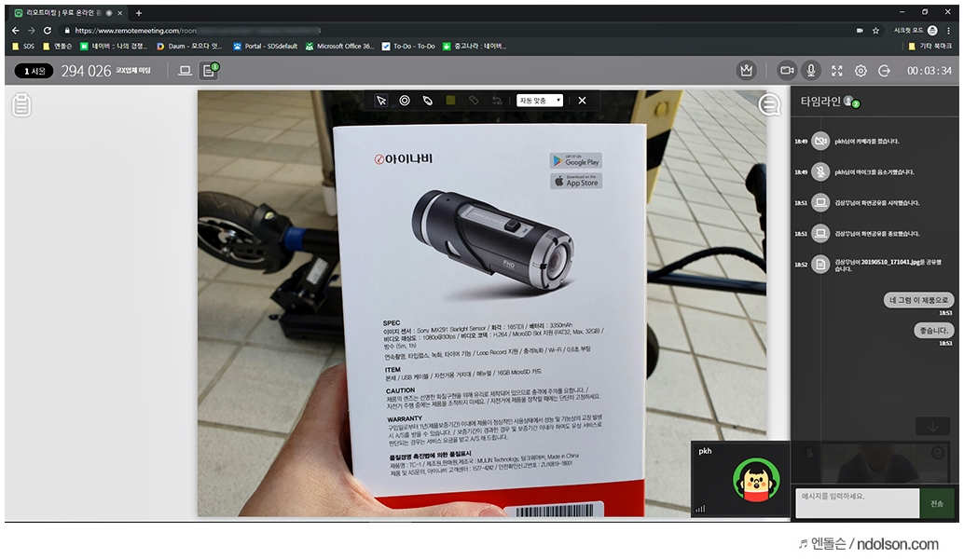The image size is (964, 560).
Task: Open the SDS bookmark folder
Action: 23,46
